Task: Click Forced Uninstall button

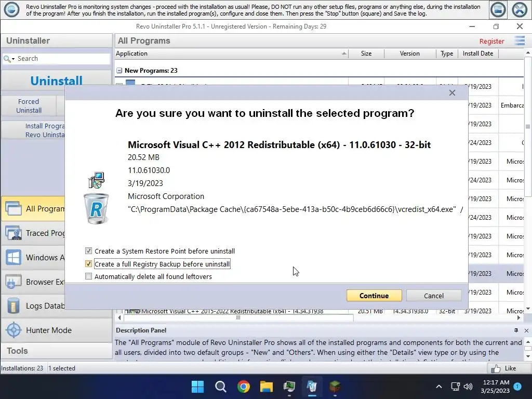Action: pyautogui.click(x=29, y=106)
